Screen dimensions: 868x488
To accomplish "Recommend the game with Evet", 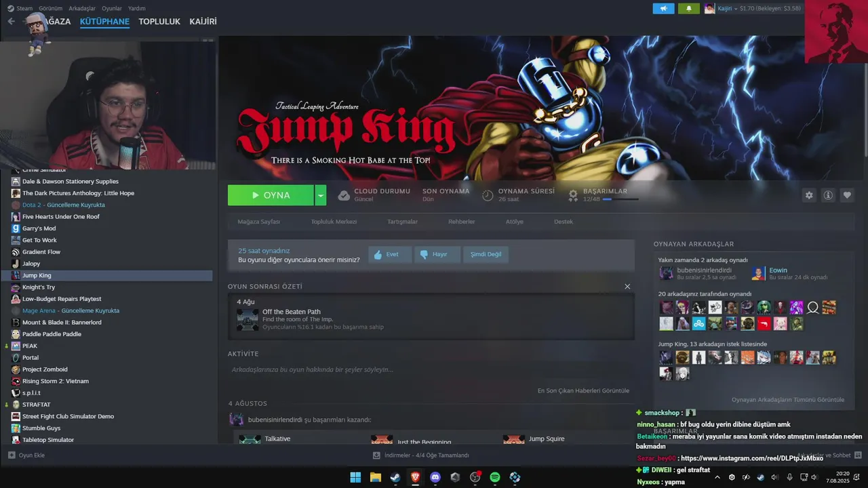I will [390, 254].
